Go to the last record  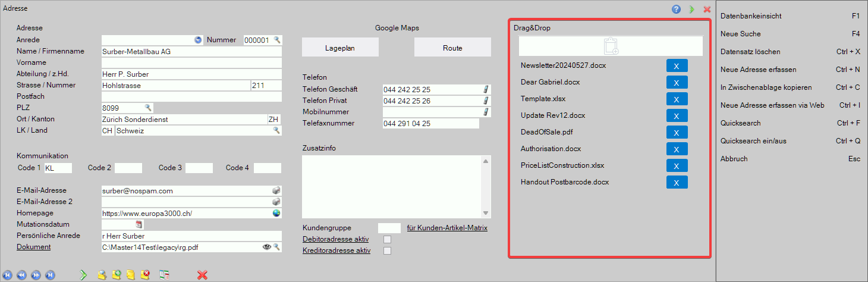coord(50,275)
